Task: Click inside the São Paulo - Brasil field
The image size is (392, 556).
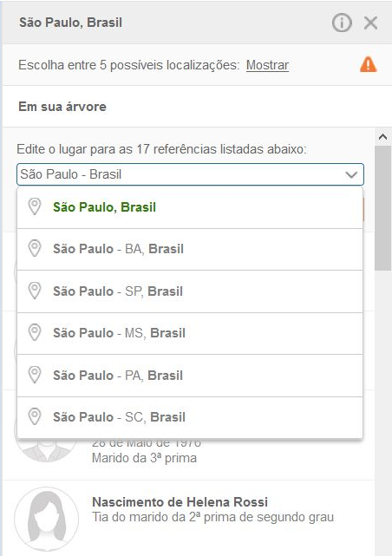Action: pyautogui.click(x=190, y=174)
